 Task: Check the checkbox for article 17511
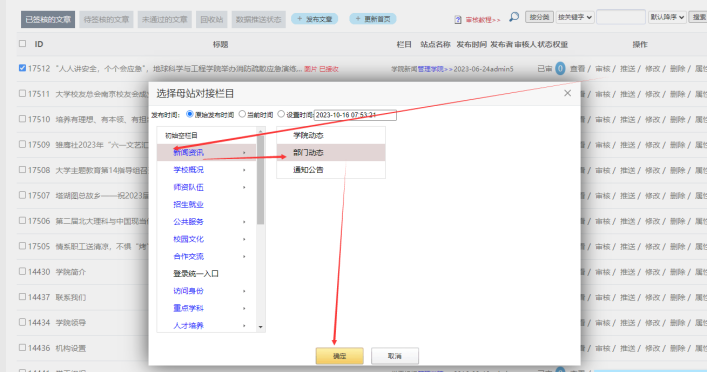click(x=22, y=93)
